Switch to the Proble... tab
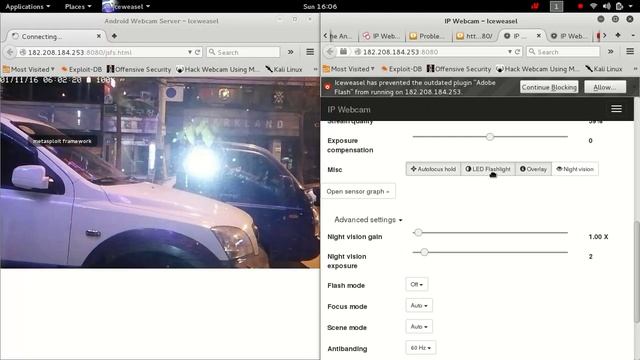The width and height of the screenshot is (640, 360). (x=428, y=36)
